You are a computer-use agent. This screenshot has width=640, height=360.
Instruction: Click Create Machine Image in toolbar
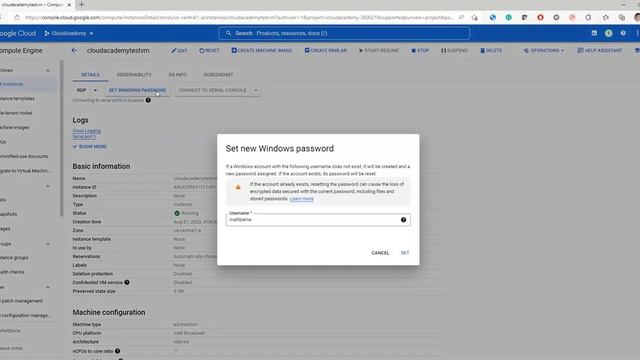[262, 51]
